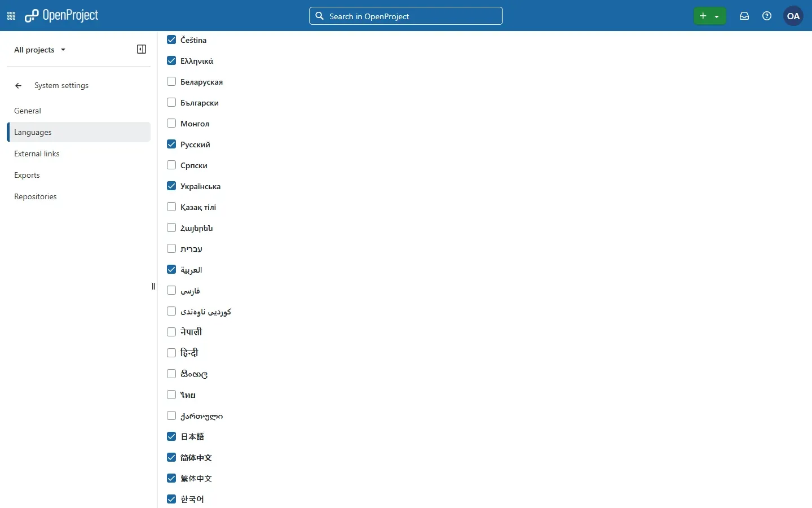The height and width of the screenshot is (508, 812).
Task: Click the System settings back link
Action: point(61,86)
